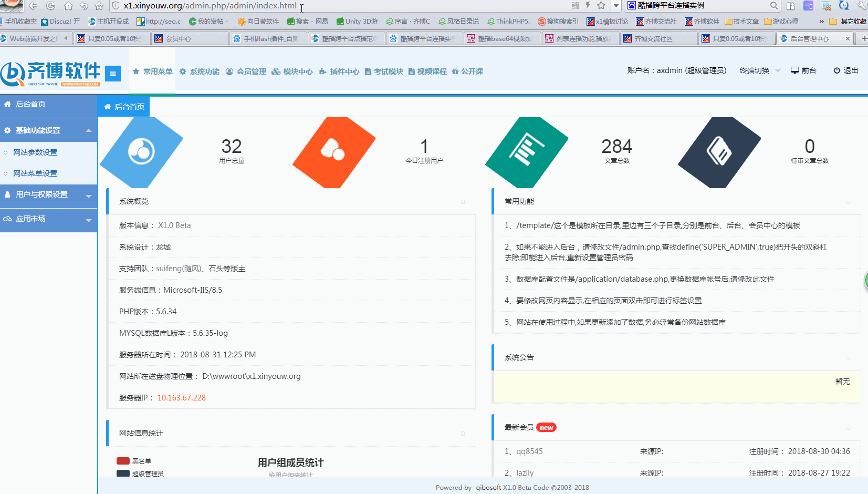Image resolution: width=868 pixels, height=494 pixels.
Task: Switch to the 会员中心 browser tab
Action: [190, 38]
